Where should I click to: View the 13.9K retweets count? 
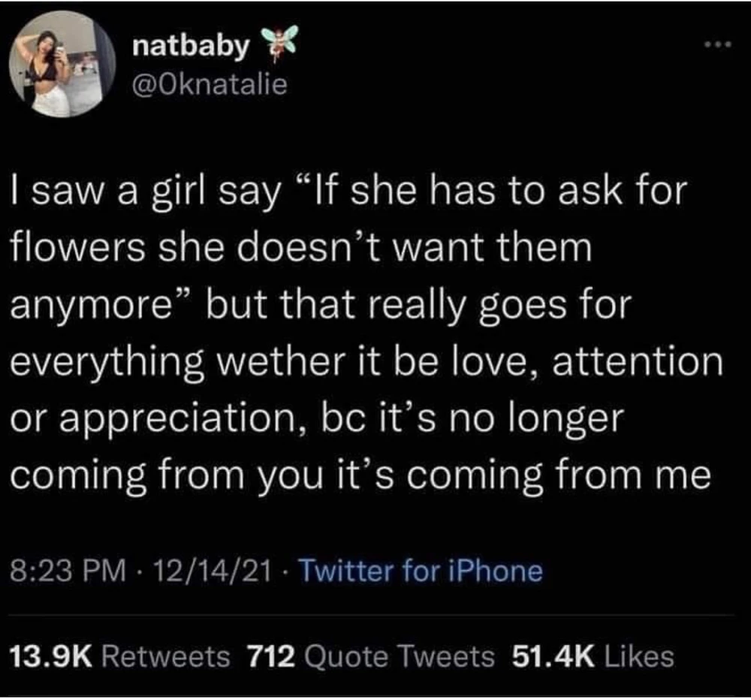pyautogui.click(x=52, y=656)
